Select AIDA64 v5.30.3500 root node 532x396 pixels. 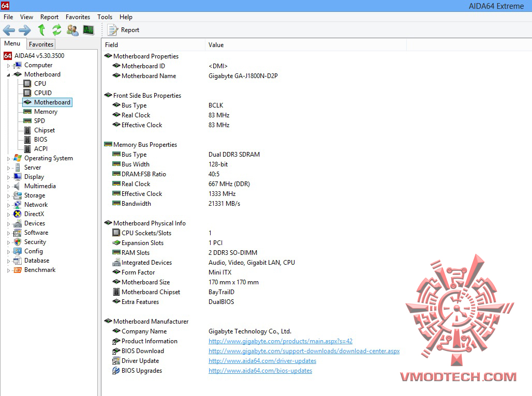point(39,56)
